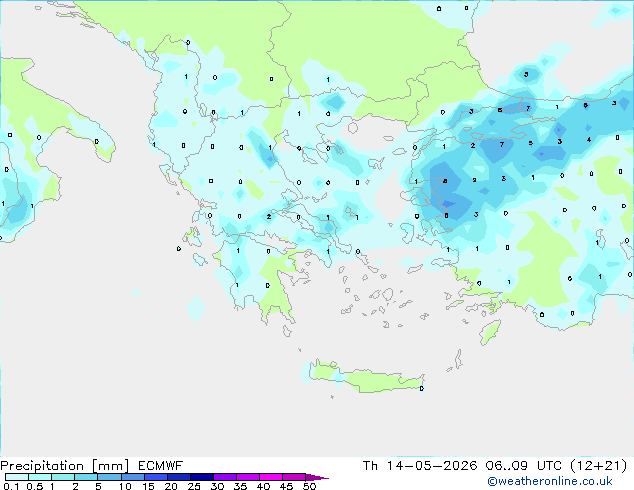Click the 'Precipitation' title text

pyautogui.click(x=42, y=466)
